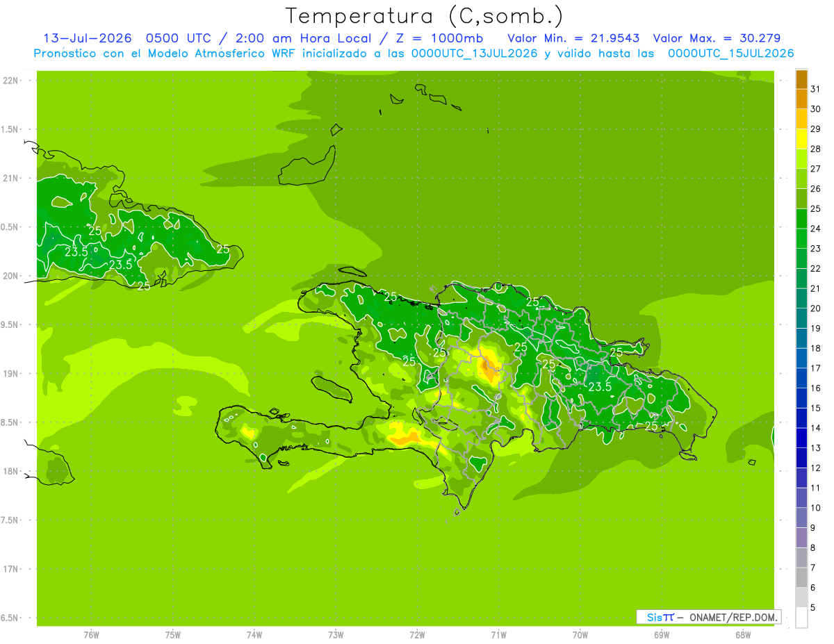
Task: Pick the purple swatch between 8 and 9
Action: coord(801,538)
